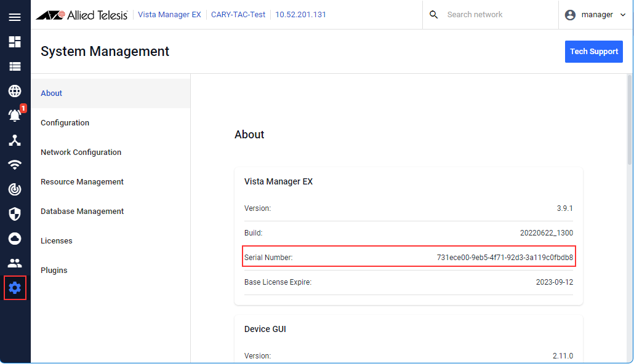Open the hamburger menu in the sidebar
This screenshot has height=364, width=634.
coord(15,17)
